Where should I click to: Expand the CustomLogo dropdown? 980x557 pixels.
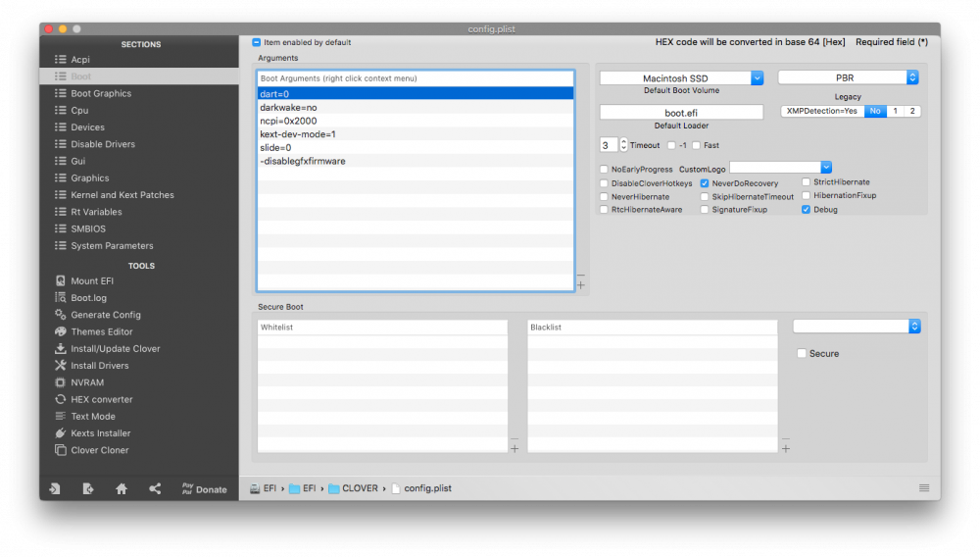point(826,167)
